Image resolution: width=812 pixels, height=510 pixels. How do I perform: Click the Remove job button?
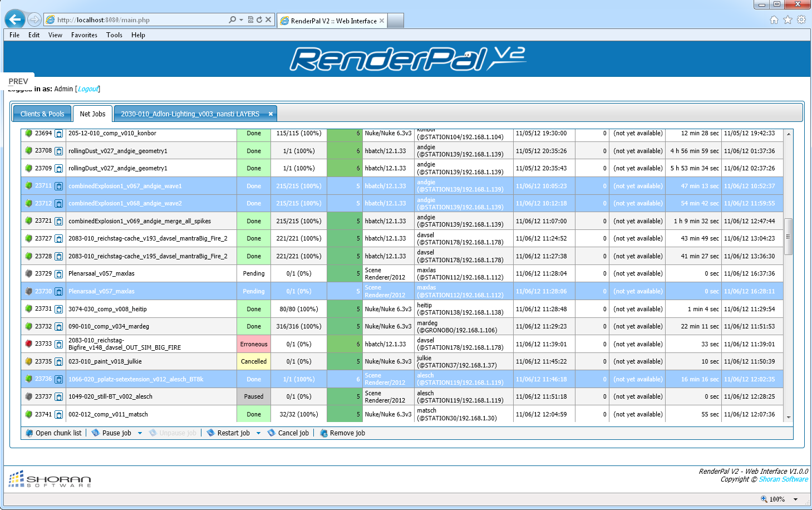coord(342,433)
